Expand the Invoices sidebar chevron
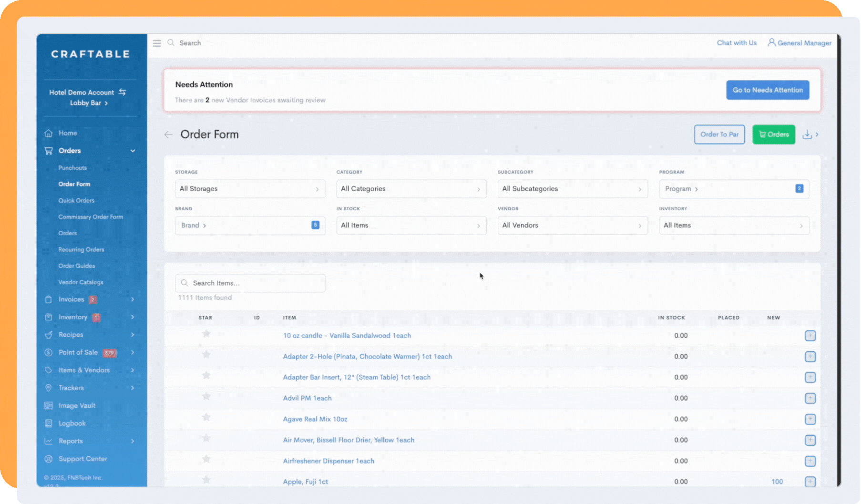Screen dimensions: 861x504 pyautogui.click(x=133, y=299)
